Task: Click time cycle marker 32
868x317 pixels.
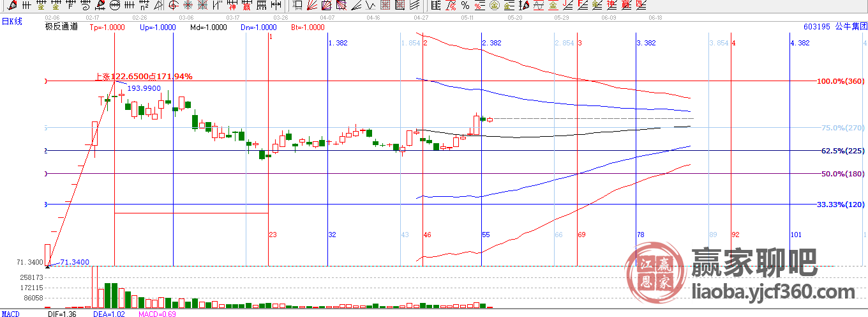Action: click(x=332, y=235)
